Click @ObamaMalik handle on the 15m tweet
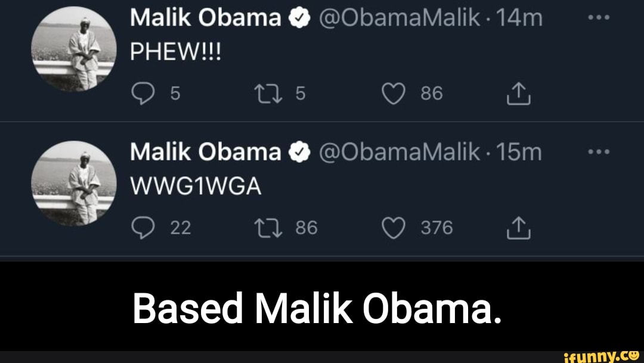 pos(399,153)
